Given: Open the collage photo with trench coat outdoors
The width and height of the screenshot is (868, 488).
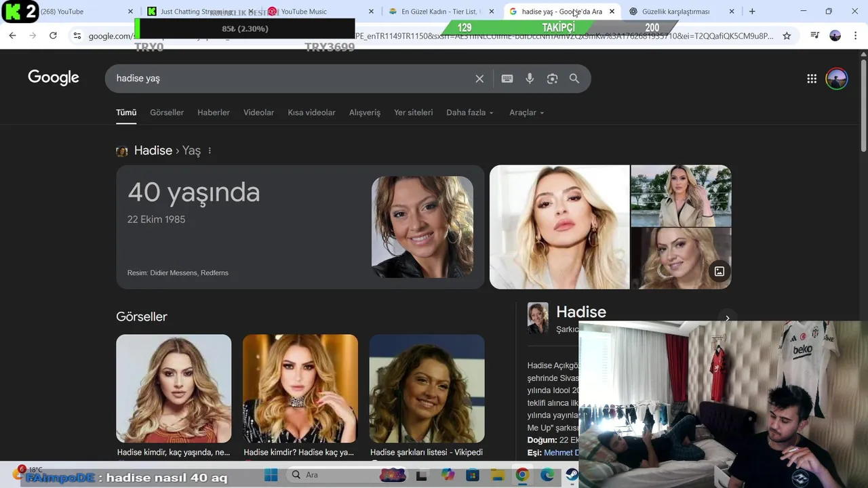Looking at the screenshot, I should coord(681,195).
